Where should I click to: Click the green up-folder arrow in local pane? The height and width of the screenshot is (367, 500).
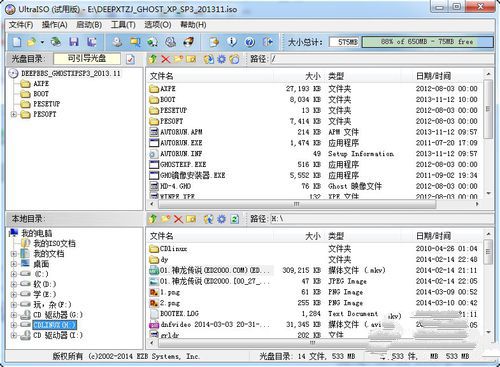coord(153,219)
